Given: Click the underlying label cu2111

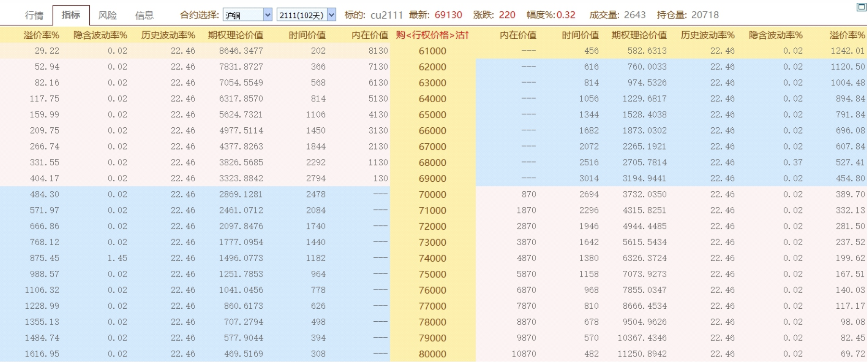Looking at the screenshot, I should pos(386,15).
